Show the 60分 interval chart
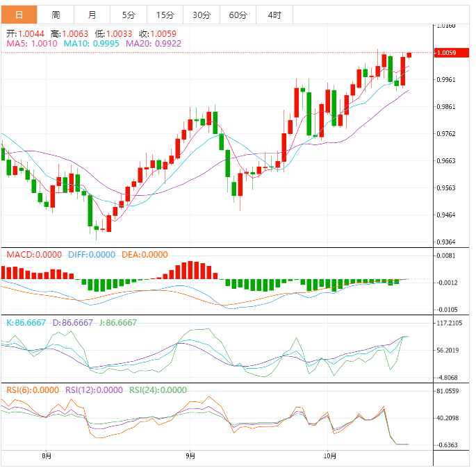 point(238,15)
